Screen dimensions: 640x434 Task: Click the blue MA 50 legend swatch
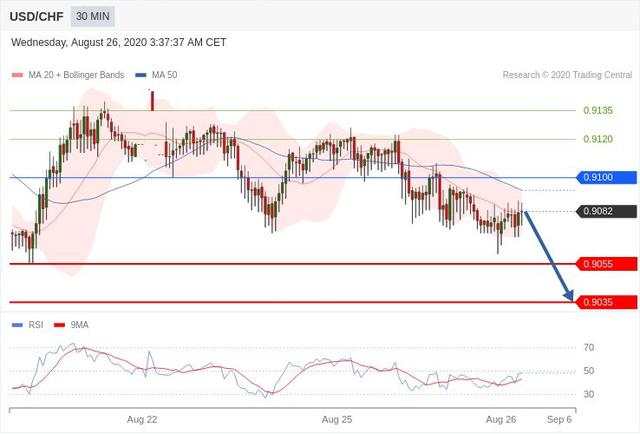(x=141, y=75)
